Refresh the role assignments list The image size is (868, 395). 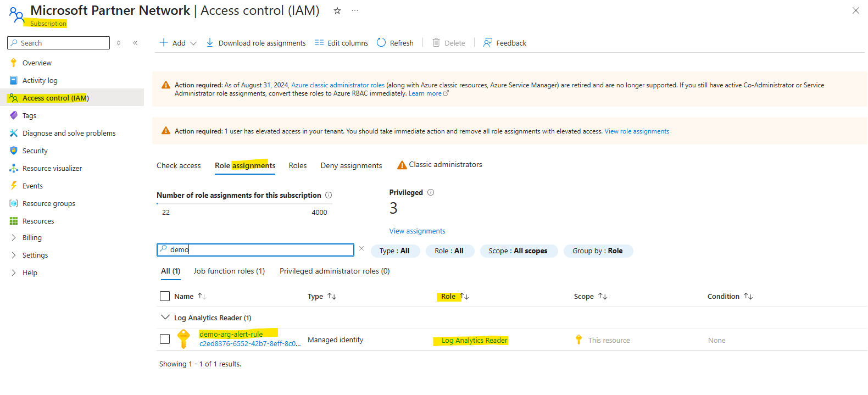pos(395,43)
